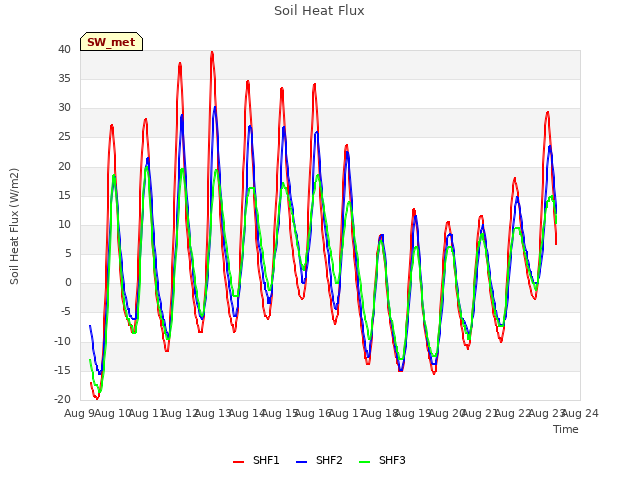Click the y-axis label -10
Image resolution: width=640 pixels, height=480 pixels.
[62, 341]
